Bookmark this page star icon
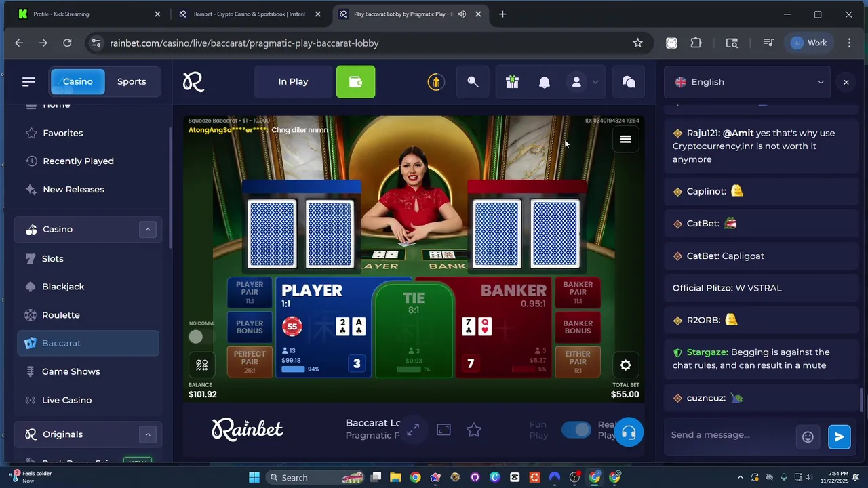 637,43
